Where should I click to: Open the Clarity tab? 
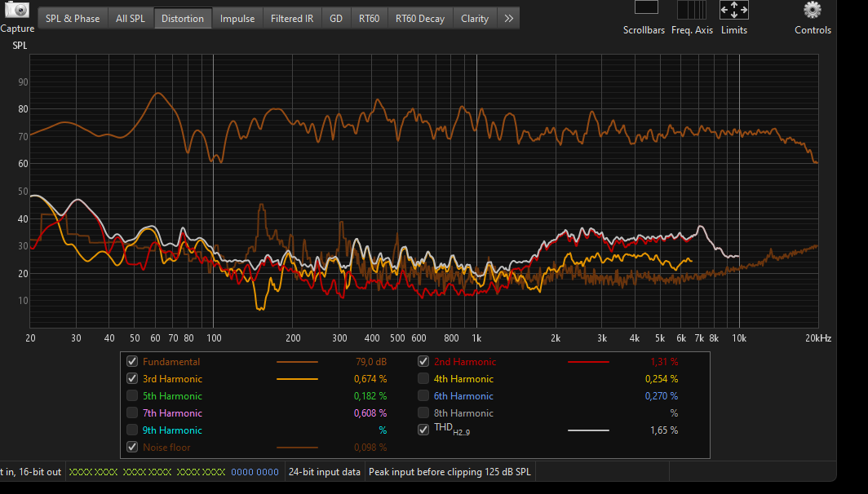pyautogui.click(x=475, y=19)
